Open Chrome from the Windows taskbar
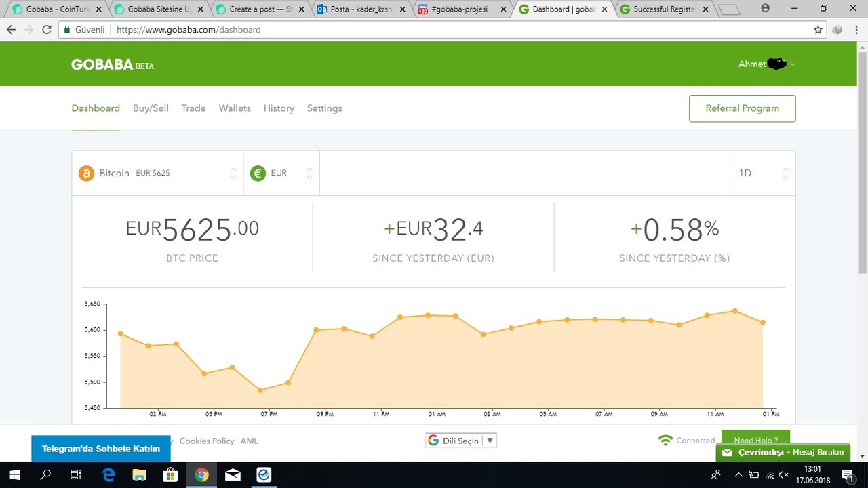 [201, 475]
